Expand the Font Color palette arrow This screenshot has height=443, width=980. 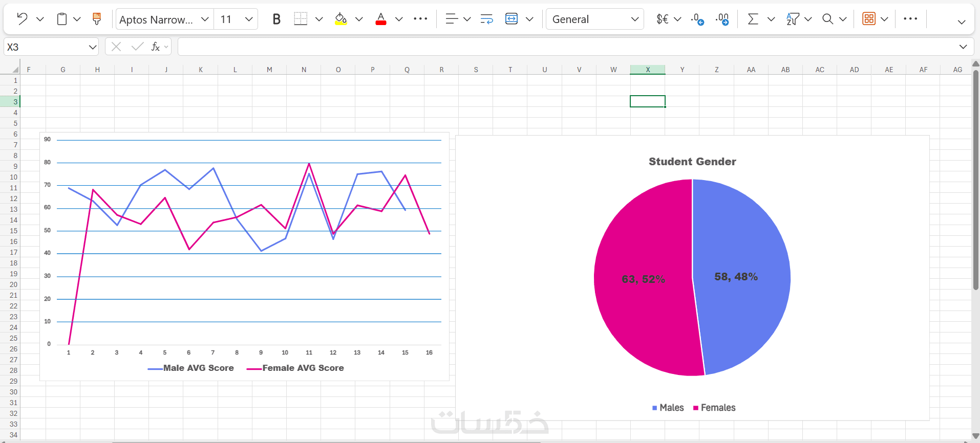click(399, 19)
